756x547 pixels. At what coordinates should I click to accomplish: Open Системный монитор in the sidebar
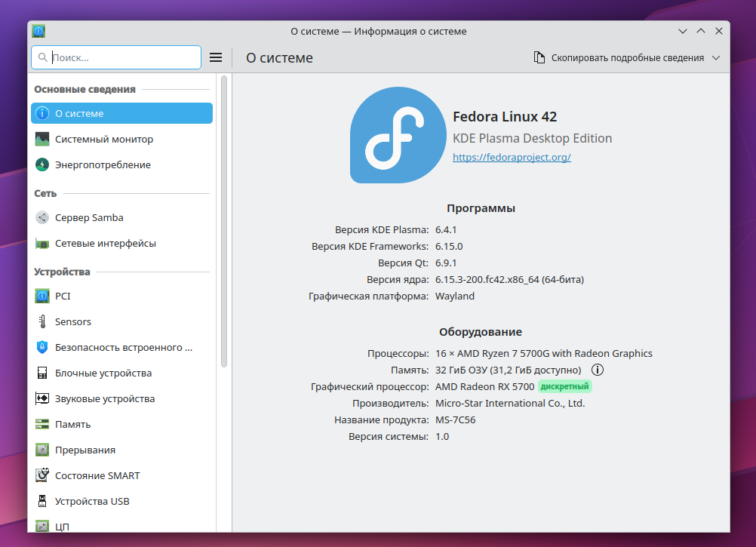pyautogui.click(x=122, y=140)
